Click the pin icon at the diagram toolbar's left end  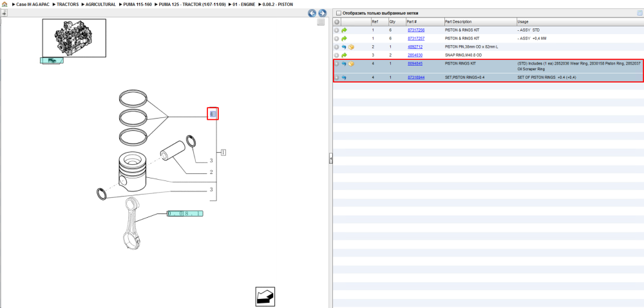point(4,13)
